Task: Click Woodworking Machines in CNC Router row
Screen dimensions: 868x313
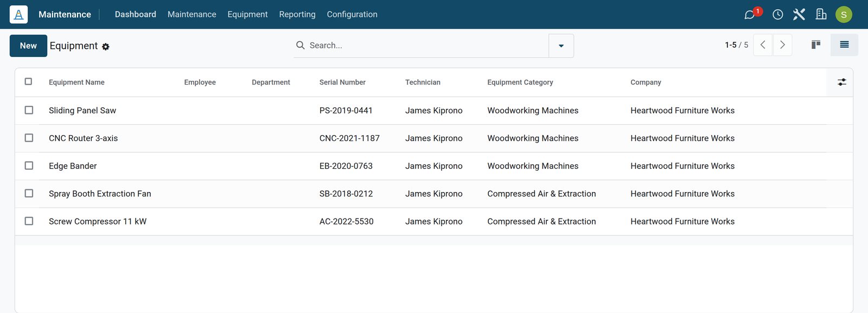Action: 533,138
